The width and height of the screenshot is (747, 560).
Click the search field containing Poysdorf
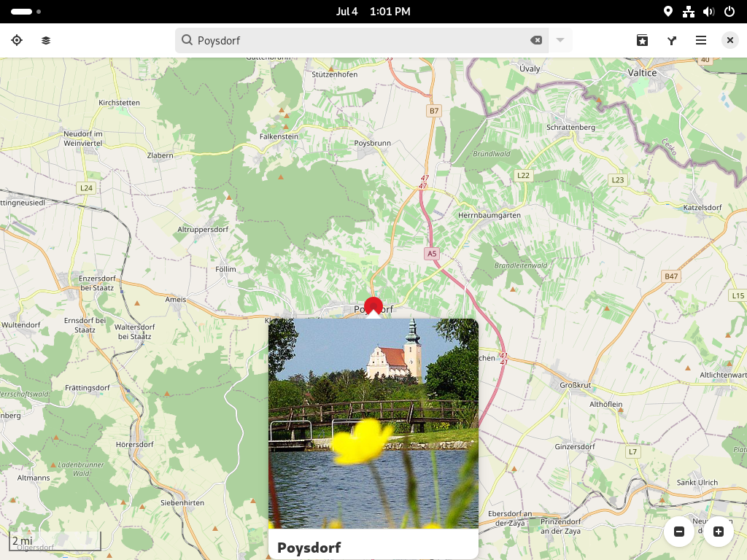coord(362,41)
